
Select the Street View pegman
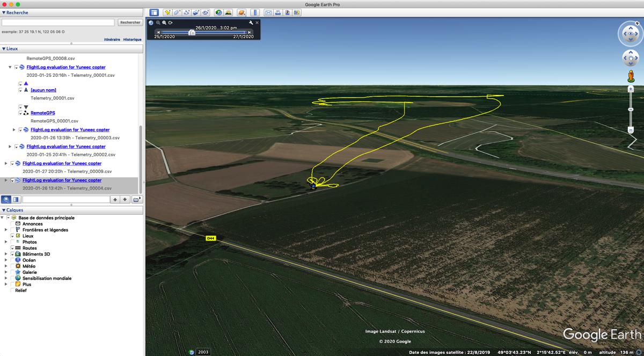coord(631,76)
